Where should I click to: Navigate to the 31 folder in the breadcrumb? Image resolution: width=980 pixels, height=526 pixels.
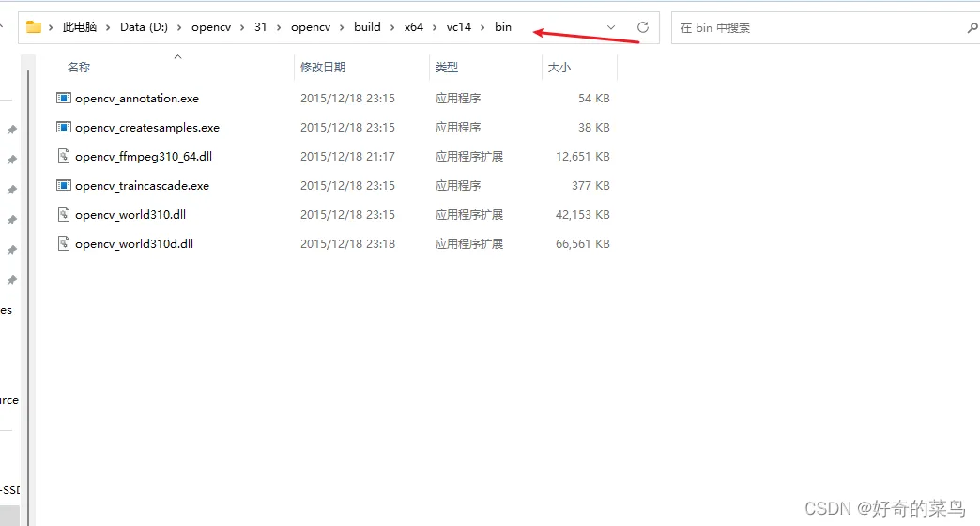click(x=261, y=27)
